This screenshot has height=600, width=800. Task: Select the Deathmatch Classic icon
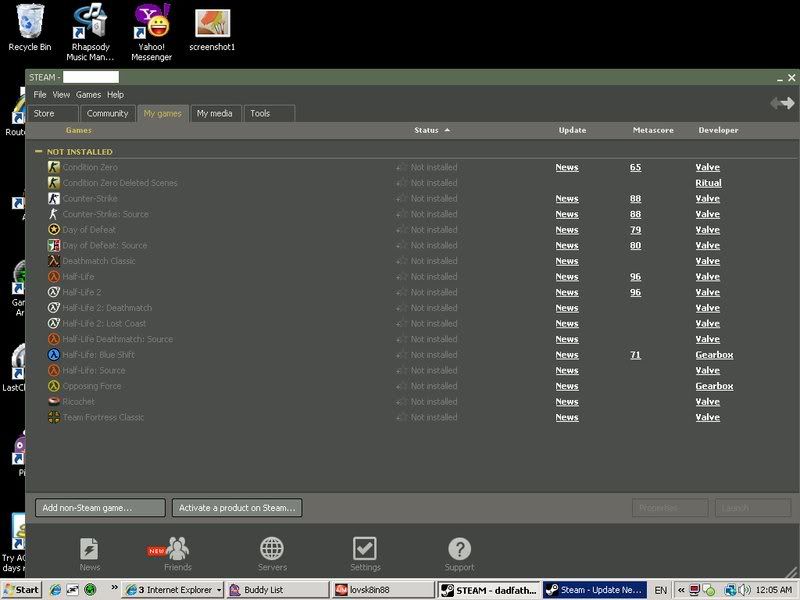(54, 261)
